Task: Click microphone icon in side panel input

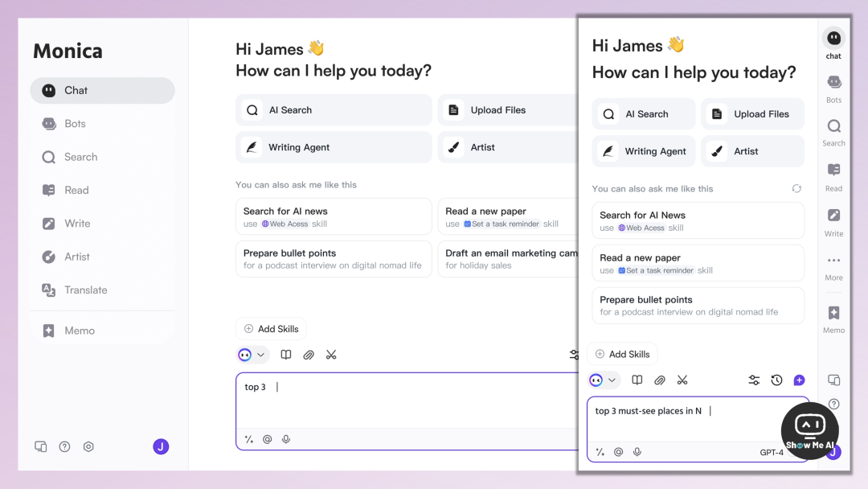Action: pyautogui.click(x=637, y=452)
